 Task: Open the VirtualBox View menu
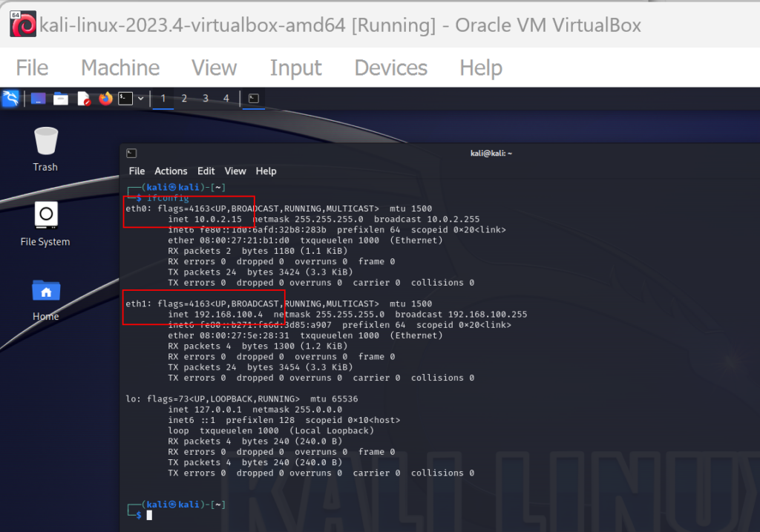coord(214,68)
